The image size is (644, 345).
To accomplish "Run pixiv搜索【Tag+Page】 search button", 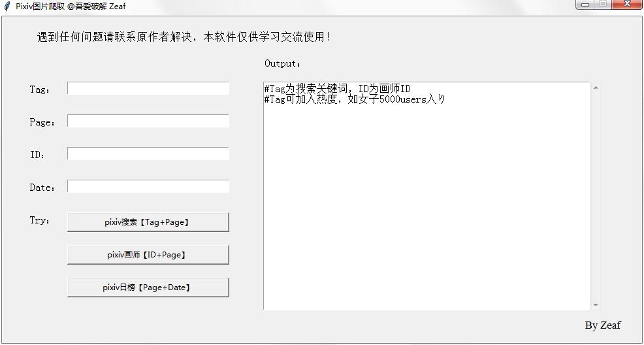I will point(148,222).
